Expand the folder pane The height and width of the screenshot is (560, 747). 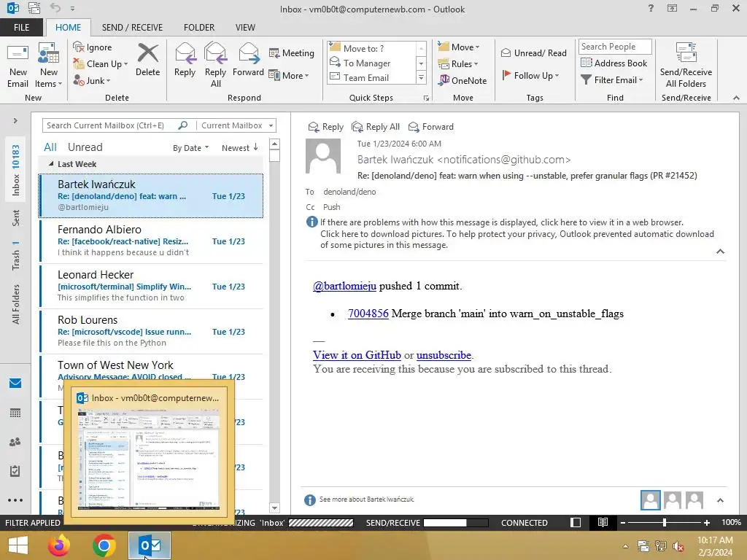pos(15,120)
